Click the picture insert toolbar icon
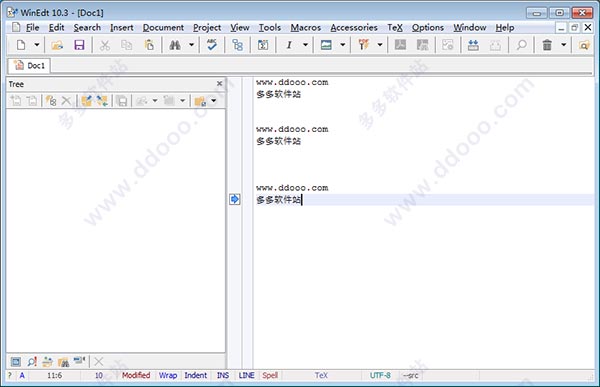This screenshot has width=600, height=387. click(326, 45)
